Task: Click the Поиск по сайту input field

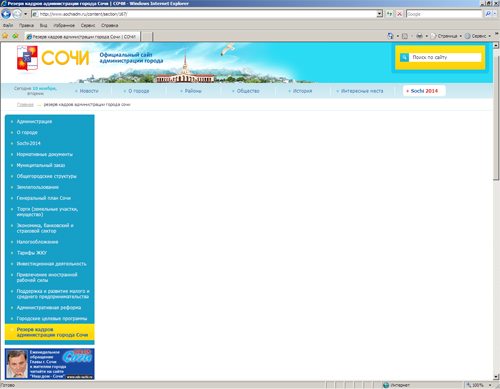Action: tap(445, 57)
